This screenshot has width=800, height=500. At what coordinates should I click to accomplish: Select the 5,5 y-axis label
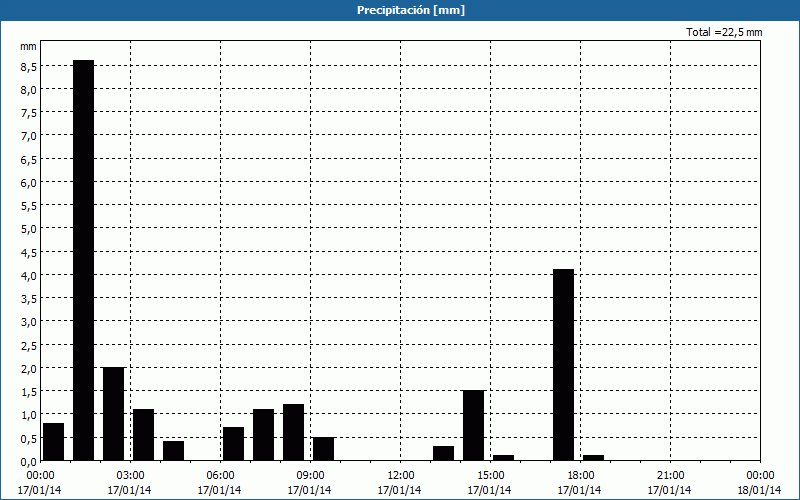pos(28,206)
